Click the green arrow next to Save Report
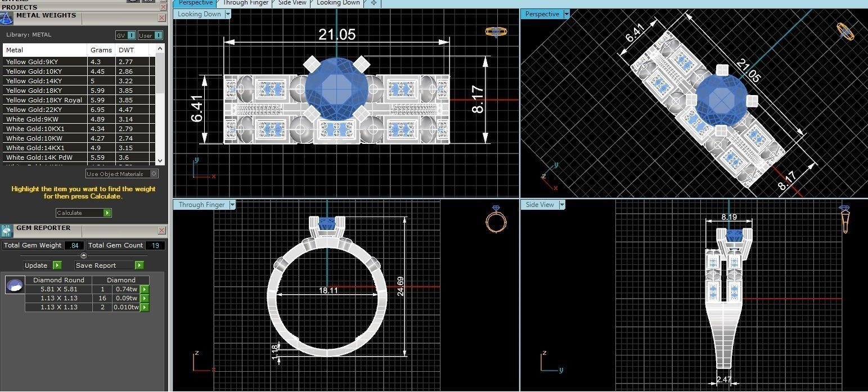Screen dimensions: 868x392 [139, 265]
